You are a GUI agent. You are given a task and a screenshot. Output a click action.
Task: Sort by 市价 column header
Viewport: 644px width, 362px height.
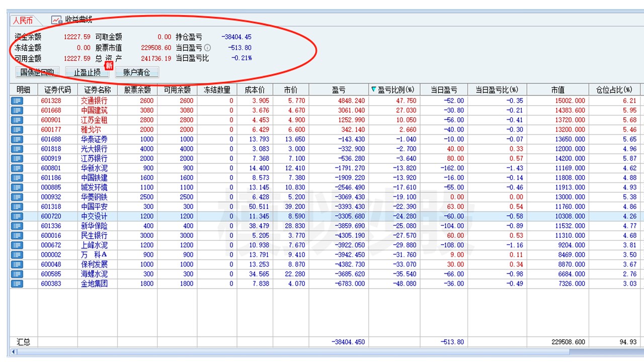[290, 90]
